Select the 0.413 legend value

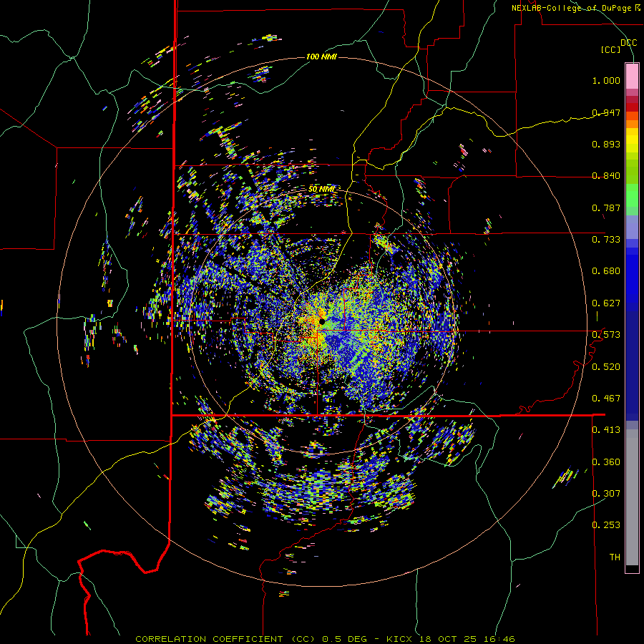click(606, 430)
